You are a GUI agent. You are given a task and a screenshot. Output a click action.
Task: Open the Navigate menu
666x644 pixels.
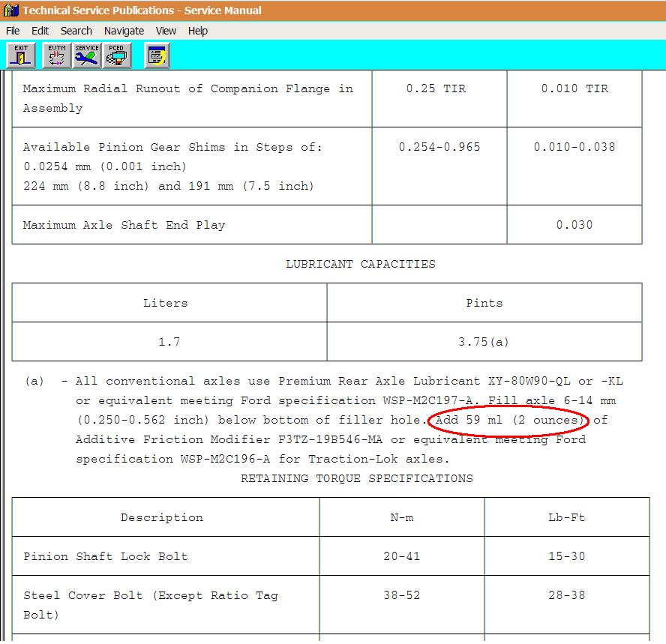click(x=124, y=31)
